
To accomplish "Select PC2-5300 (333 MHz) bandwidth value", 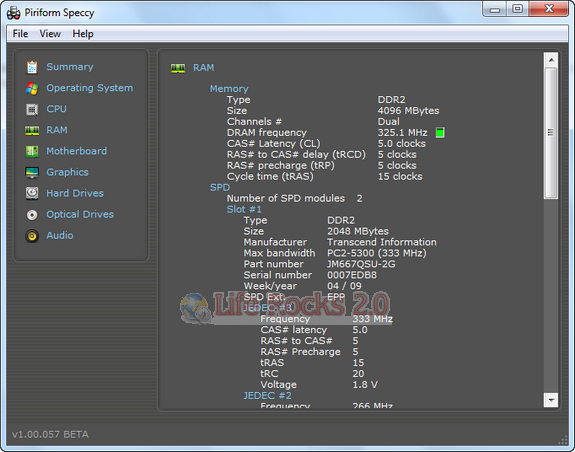I will [377, 253].
